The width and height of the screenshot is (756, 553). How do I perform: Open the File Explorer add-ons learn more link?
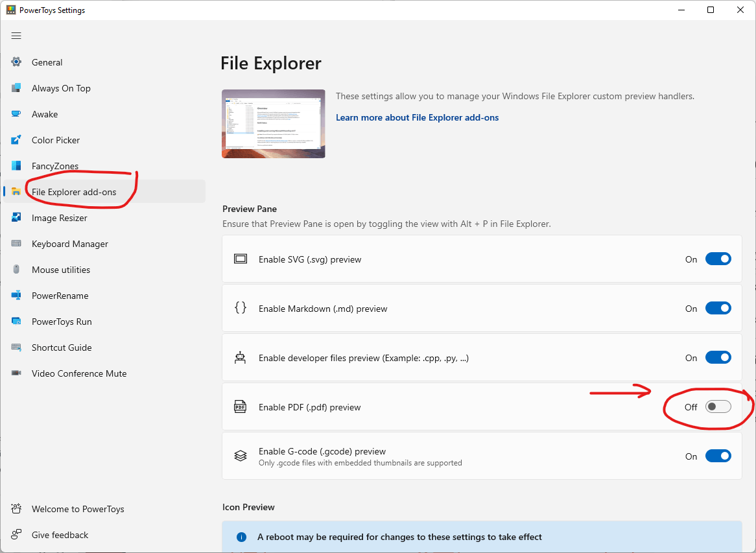coord(417,117)
